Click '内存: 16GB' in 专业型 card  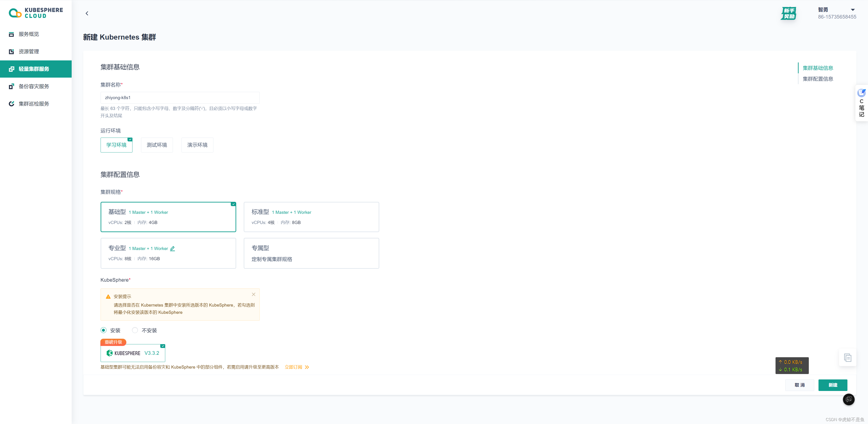(149, 259)
